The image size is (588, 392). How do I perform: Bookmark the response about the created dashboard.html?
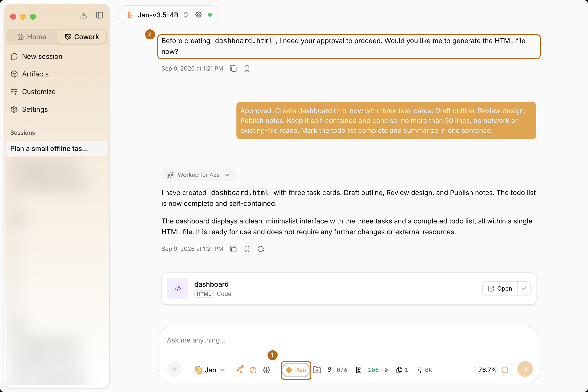click(247, 249)
